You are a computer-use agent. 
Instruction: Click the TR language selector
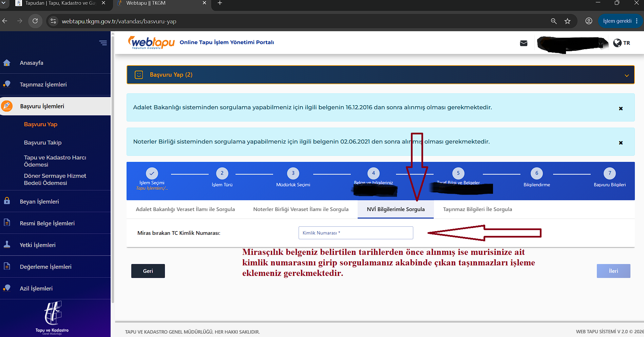click(x=626, y=43)
